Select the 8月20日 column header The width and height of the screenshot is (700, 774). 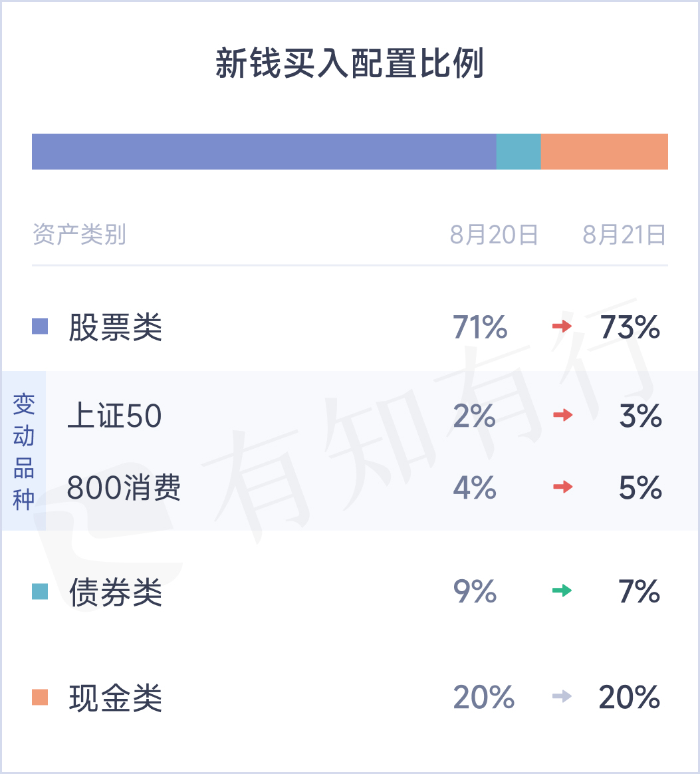494,235
